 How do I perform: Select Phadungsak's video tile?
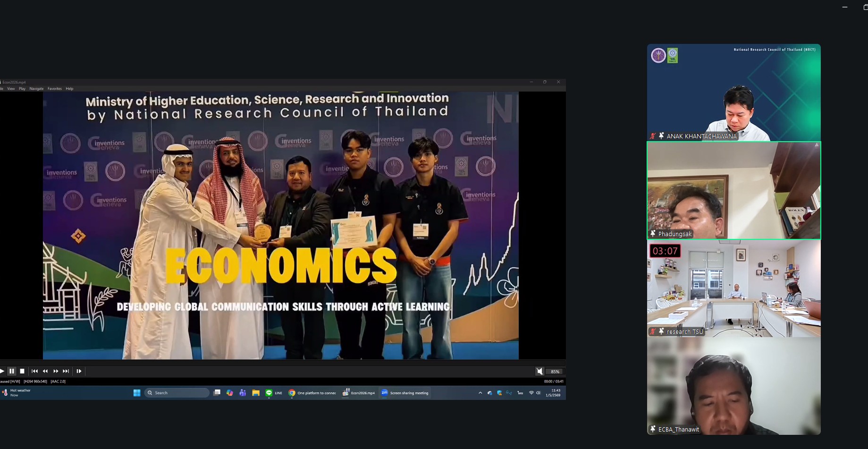click(734, 191)
